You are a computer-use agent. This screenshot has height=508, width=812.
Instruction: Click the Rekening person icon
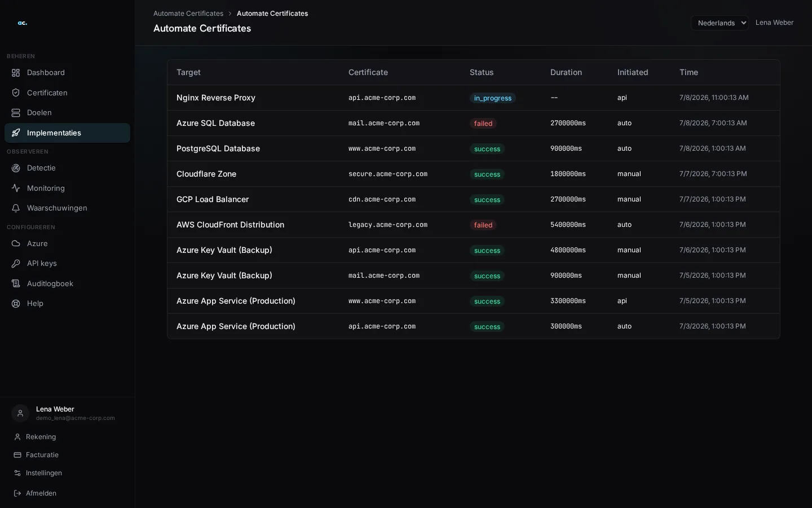point(17,437)
